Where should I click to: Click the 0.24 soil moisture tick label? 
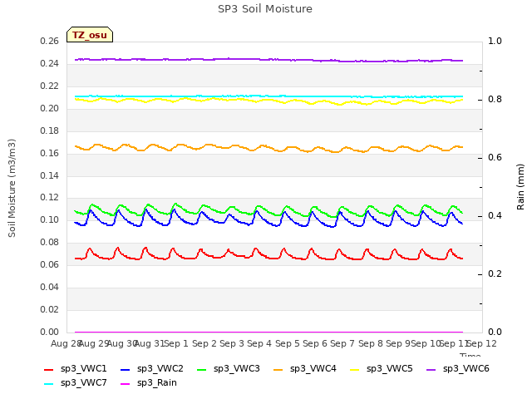click(x=50, y=64)
